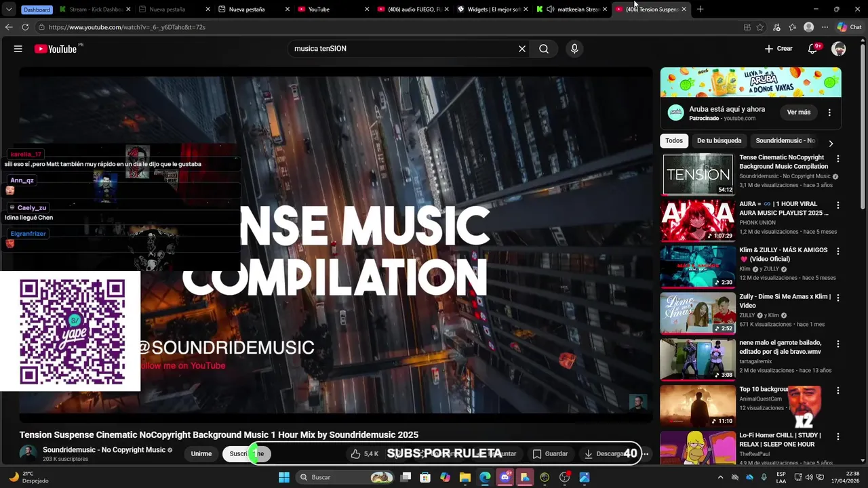Click the address bar URL
The width and height of the screenshot is (868, 488).
pos(127,27)
